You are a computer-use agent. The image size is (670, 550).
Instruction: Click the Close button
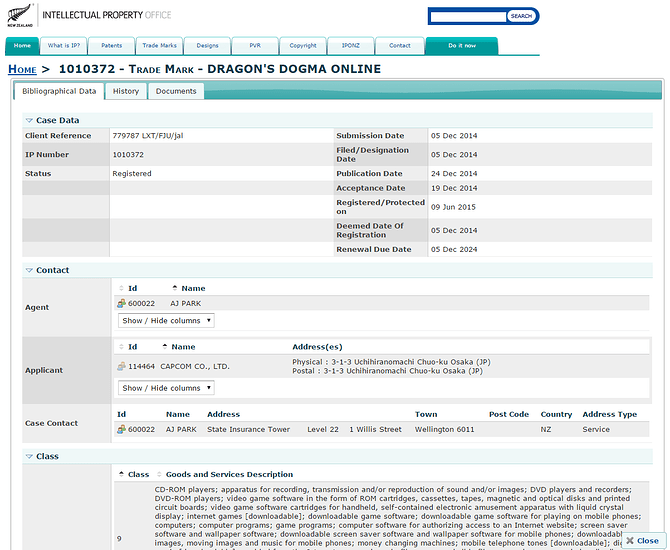(x=643, y=541)
